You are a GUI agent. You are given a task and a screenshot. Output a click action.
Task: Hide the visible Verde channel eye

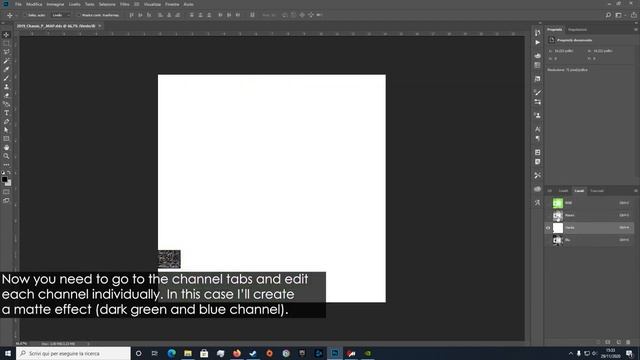tap(548, 228)
